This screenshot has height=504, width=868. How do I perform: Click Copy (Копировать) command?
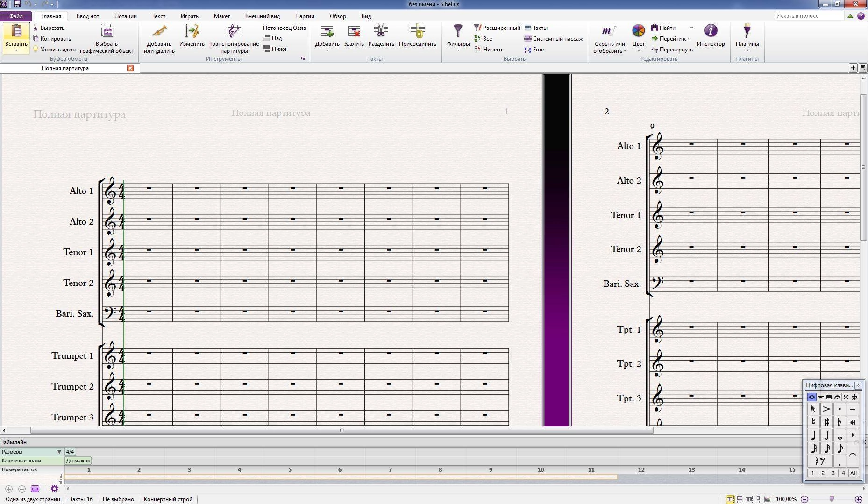[x=52, y=39]
